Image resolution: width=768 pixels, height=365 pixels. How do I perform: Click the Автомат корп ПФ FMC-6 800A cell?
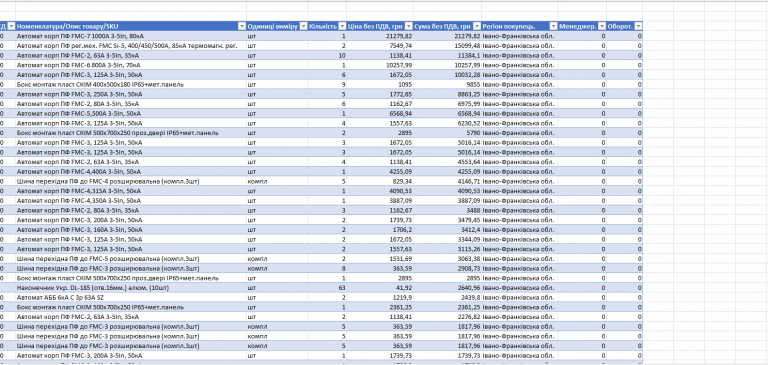131,65
